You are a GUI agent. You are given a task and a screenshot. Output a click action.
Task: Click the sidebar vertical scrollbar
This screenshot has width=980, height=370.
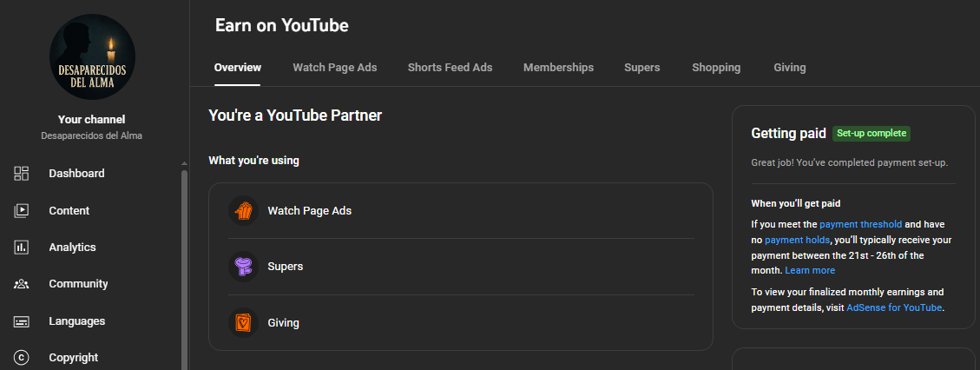(183, 261)
